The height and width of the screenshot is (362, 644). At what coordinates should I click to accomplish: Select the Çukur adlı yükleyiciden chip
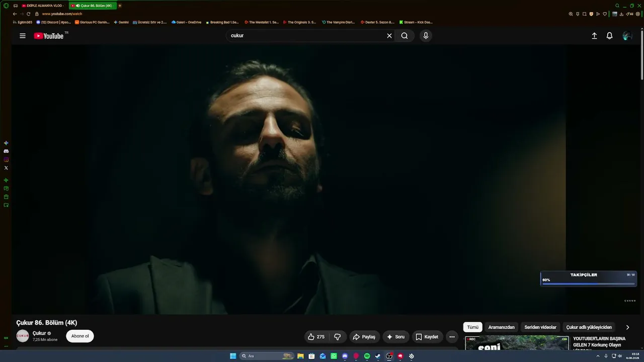point(589,327)
